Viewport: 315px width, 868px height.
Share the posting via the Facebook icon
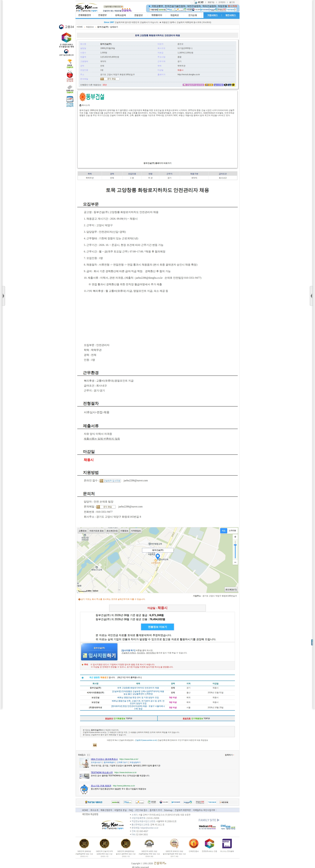pyautogui.click(x=229, y=85)
